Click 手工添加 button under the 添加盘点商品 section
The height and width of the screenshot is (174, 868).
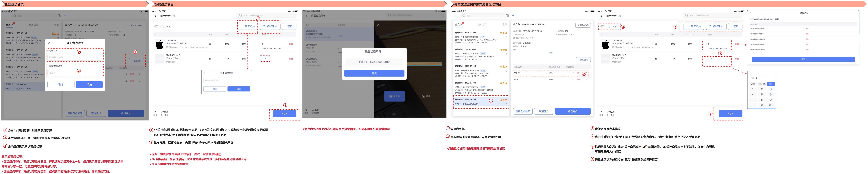248,26
